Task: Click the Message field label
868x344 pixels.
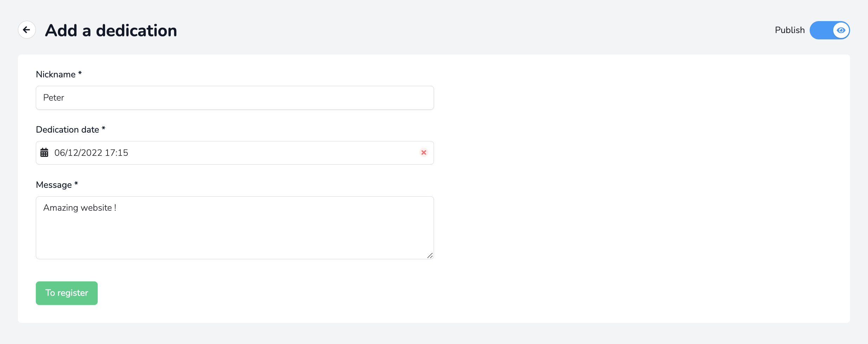Action: coord(54,185)
